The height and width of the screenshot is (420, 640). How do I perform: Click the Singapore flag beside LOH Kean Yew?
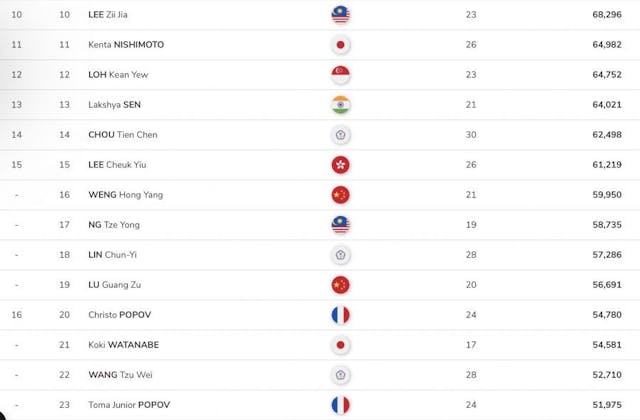[340, 75]
